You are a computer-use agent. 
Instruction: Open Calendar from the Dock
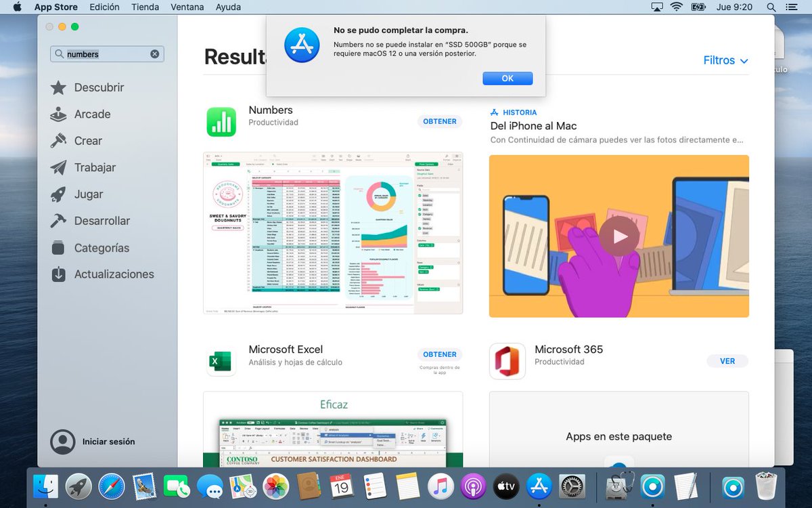point(342,486)
